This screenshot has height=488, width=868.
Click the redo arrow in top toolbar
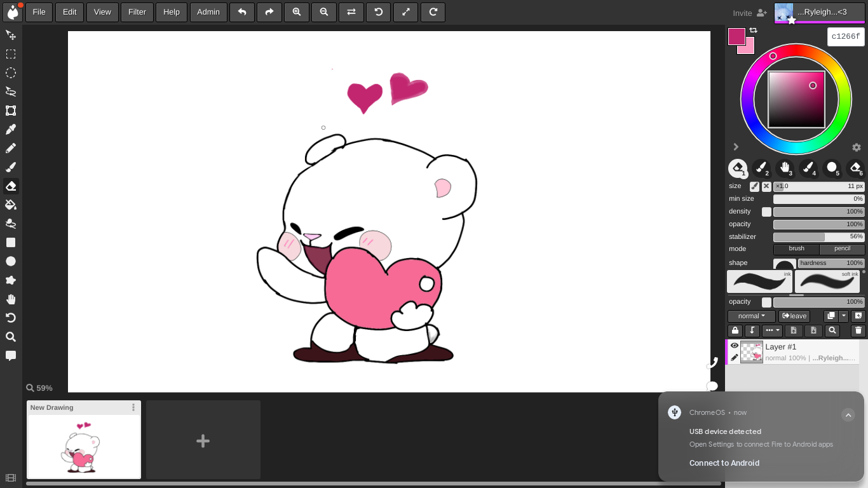tap(269, 12)
